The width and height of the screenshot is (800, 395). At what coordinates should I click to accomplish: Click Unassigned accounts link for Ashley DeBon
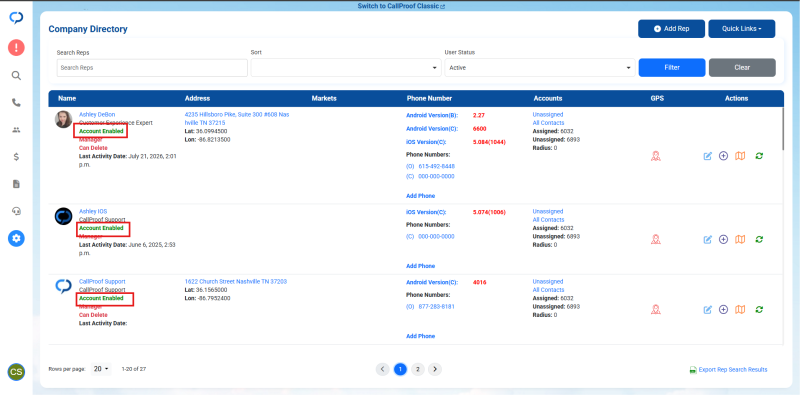tap(548, 114)
